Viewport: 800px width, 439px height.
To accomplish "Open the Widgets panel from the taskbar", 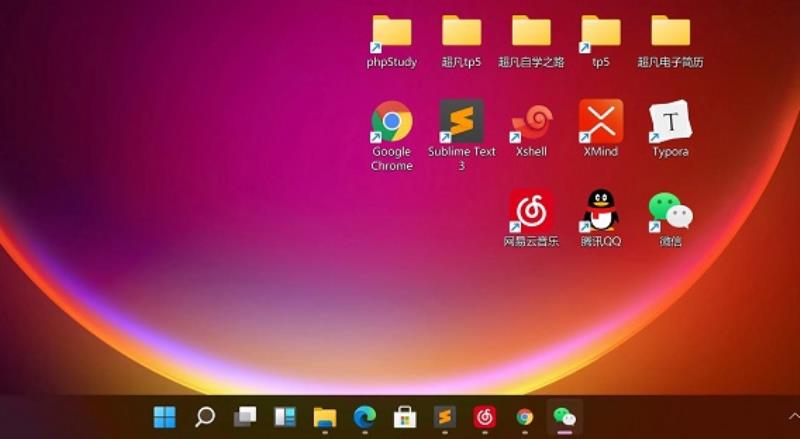I will coord(285,417).
